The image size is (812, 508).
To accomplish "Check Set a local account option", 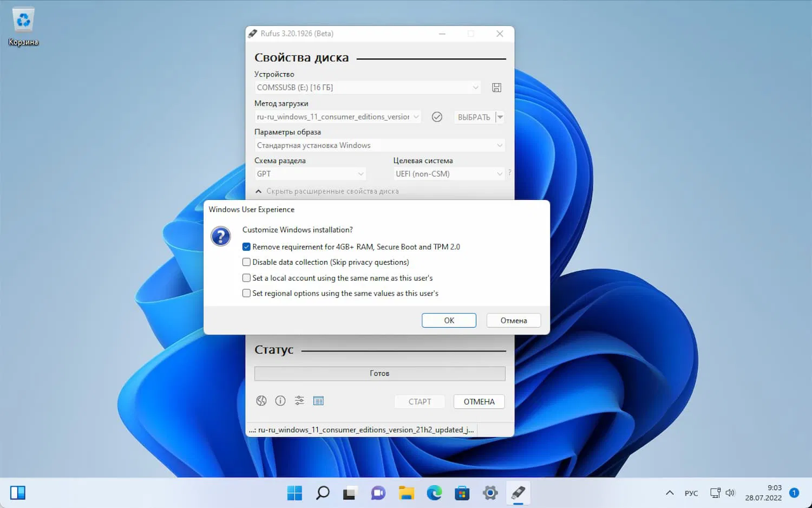I will point(246,278).
